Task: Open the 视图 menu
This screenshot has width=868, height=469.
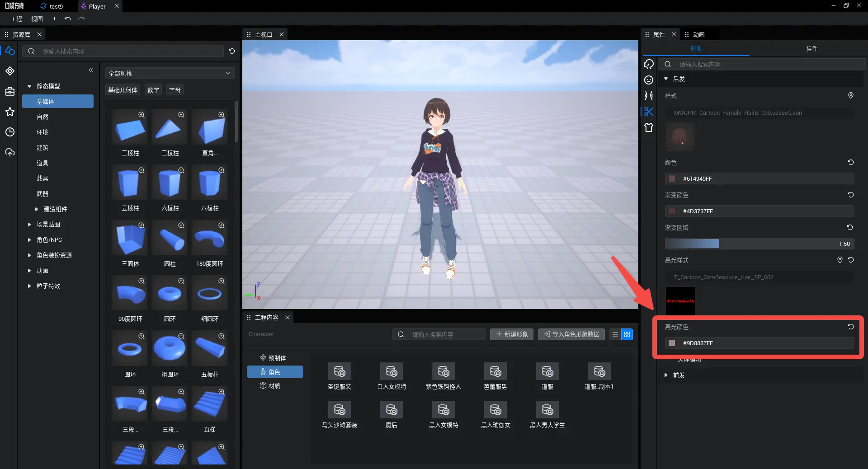Action: tap(37, 19)
